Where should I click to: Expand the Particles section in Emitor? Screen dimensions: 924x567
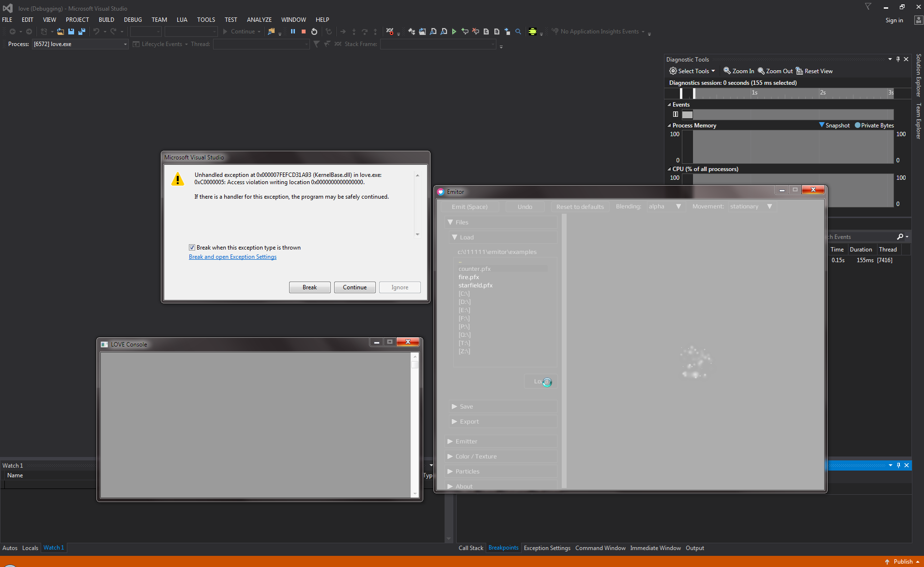point(500,472)
